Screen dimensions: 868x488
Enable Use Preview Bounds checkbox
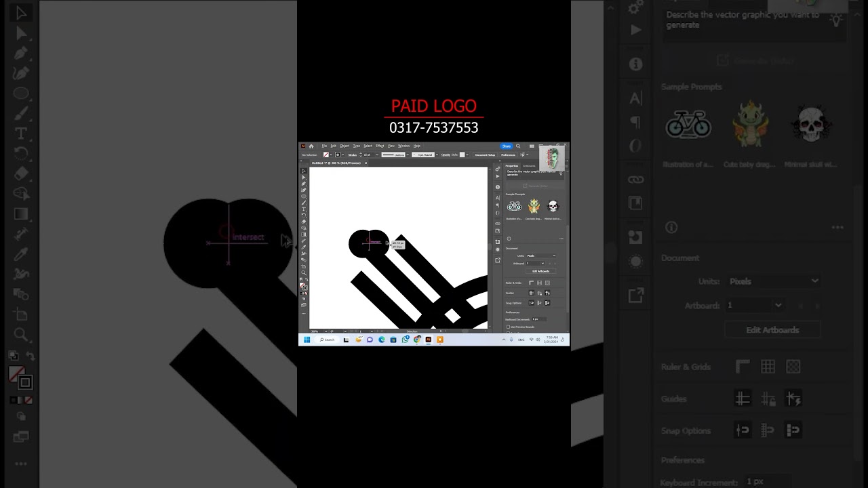coord(508,327)
